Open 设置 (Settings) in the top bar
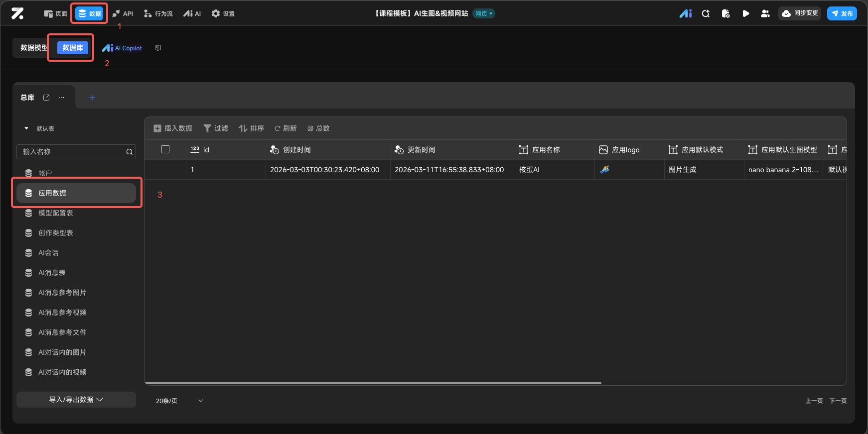The width and height of the screenshot is (868, 434). pyautogui.click(x=223, y=14)
